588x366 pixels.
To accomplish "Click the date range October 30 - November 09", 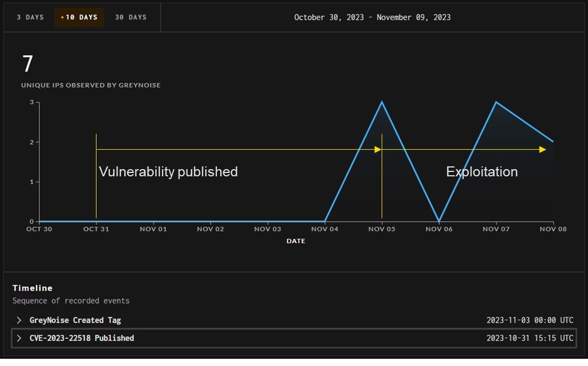I will click(x=372, y=17).
